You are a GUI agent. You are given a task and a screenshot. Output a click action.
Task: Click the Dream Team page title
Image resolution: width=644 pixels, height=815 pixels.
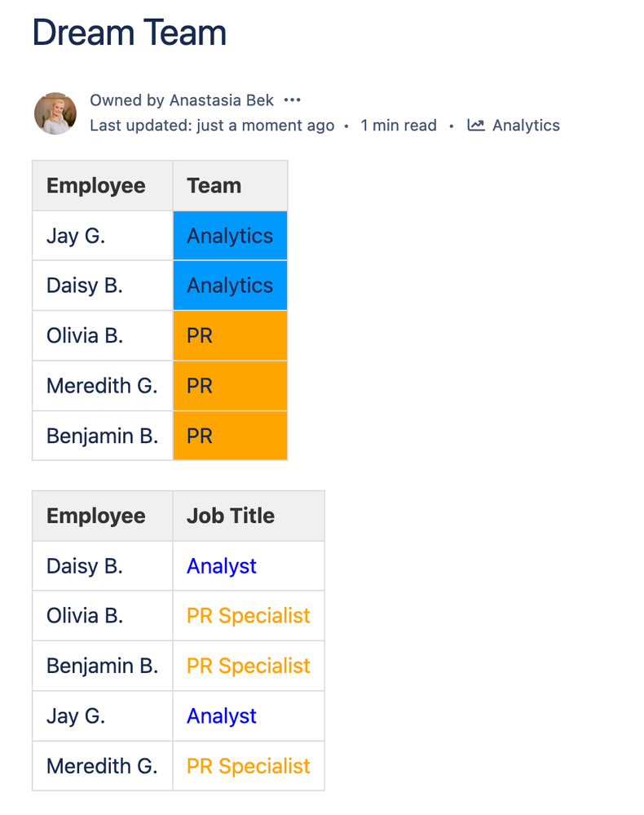tap(129, 33)
